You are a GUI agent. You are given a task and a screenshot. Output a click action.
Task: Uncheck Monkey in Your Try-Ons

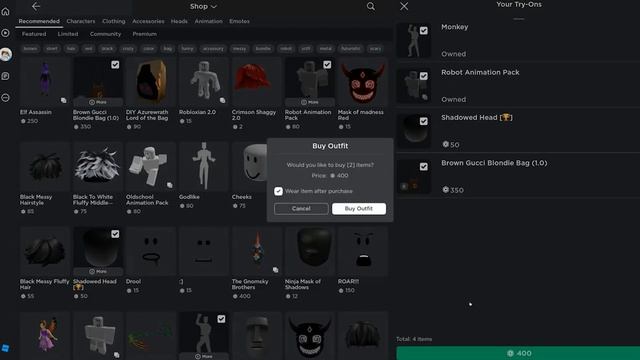[424, 31]
